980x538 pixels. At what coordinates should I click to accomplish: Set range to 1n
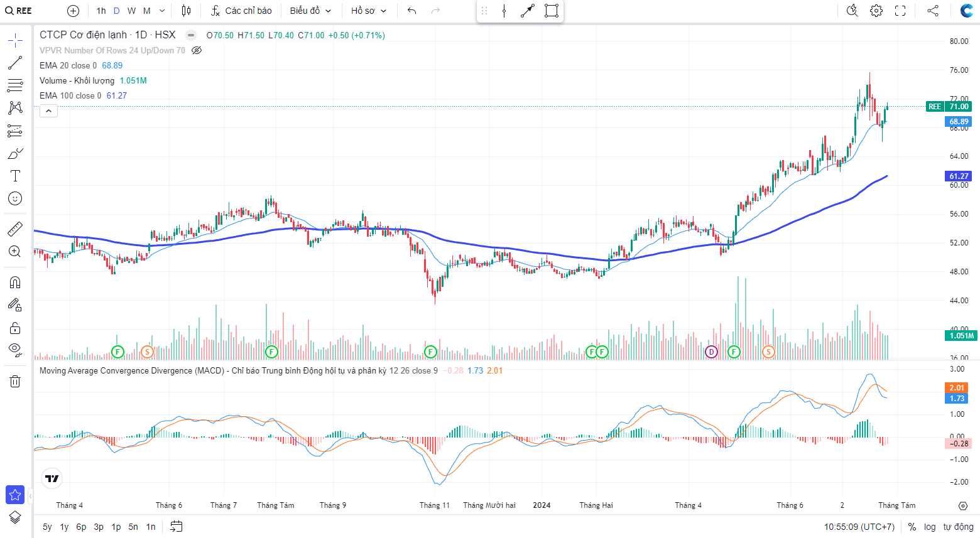pyautogui.click(x=151, y=527)
